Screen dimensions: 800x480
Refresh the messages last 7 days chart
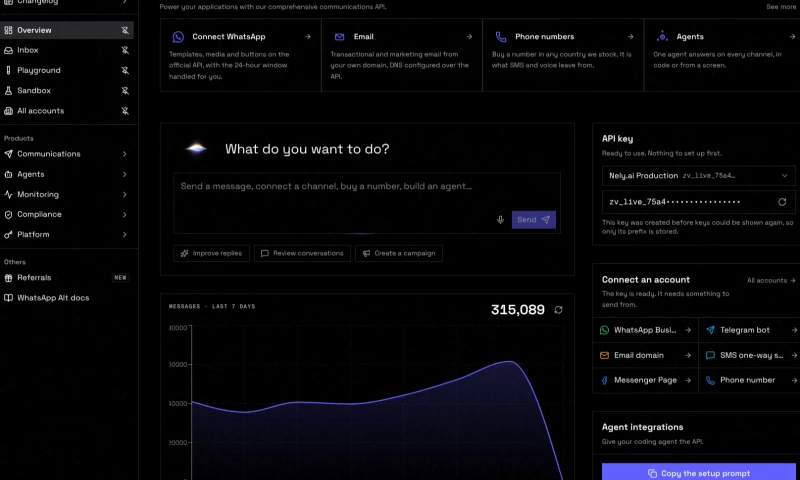(x=558, y=310)
